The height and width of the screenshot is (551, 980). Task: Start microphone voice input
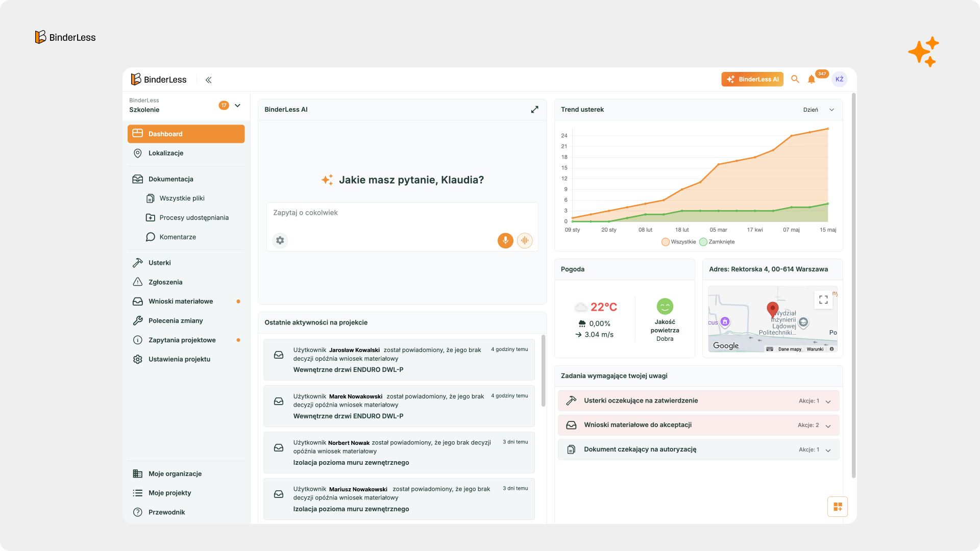[x=505, y=240]
